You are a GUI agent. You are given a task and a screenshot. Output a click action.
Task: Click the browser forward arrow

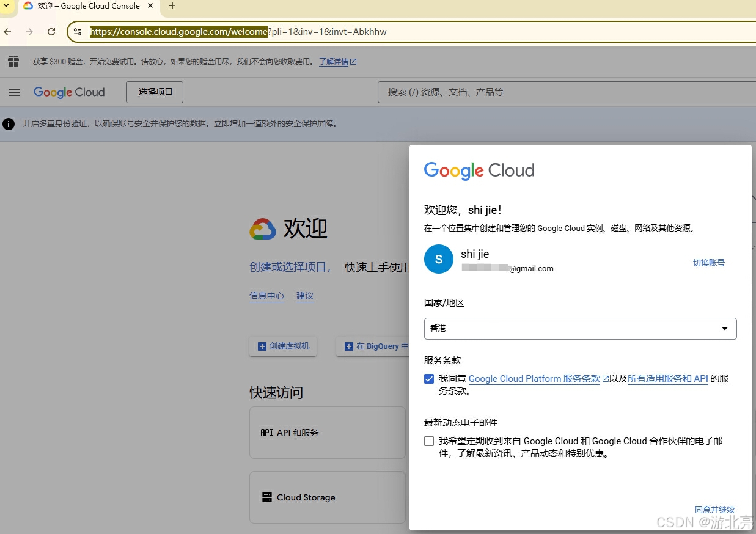(x=29, y=32)
